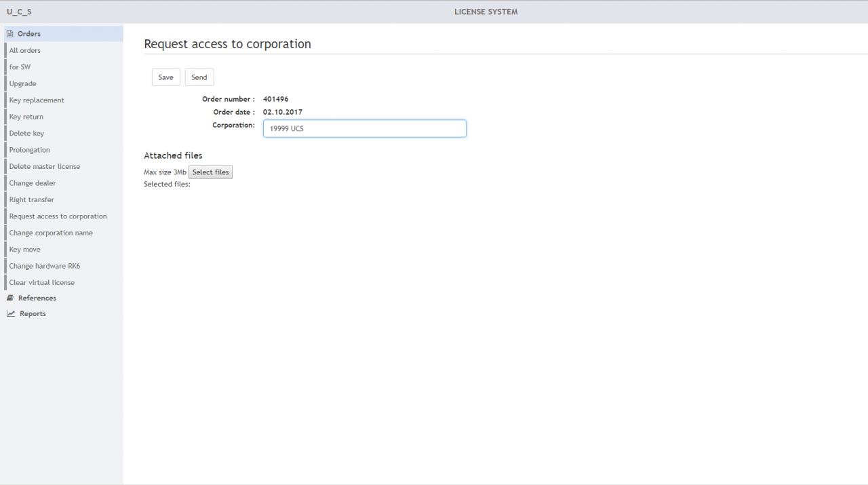Click Select files to attach
The height and width of the screenshot is (485, 868).
211,172
